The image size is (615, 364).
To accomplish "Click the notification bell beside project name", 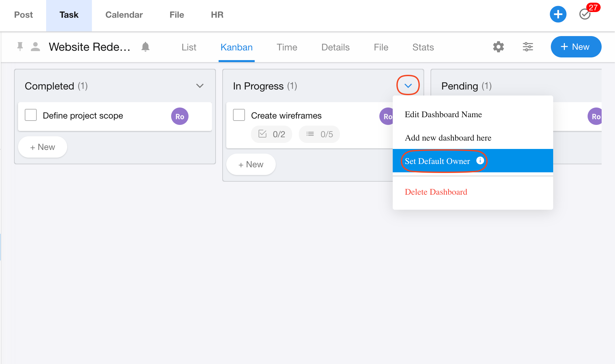I will click(x=145, y=47).
